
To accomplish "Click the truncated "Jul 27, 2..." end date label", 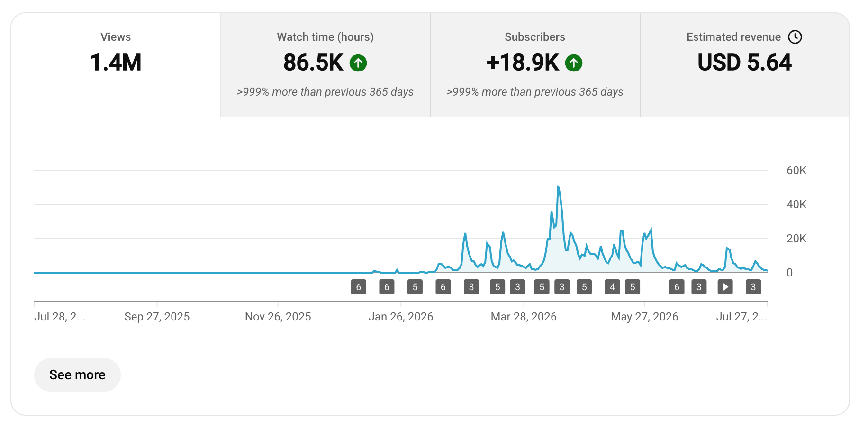I will click(x=741, y=317).
